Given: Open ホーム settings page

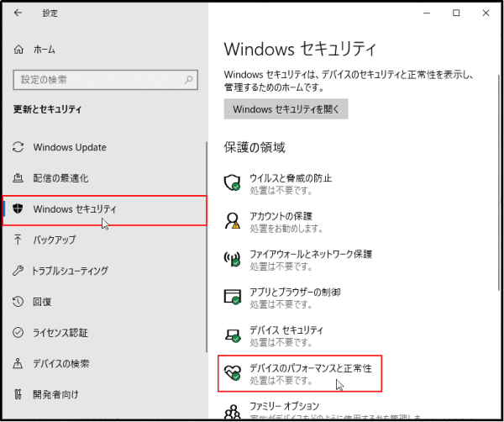Looking at the screenshot, I should click(x=44, y=50).
